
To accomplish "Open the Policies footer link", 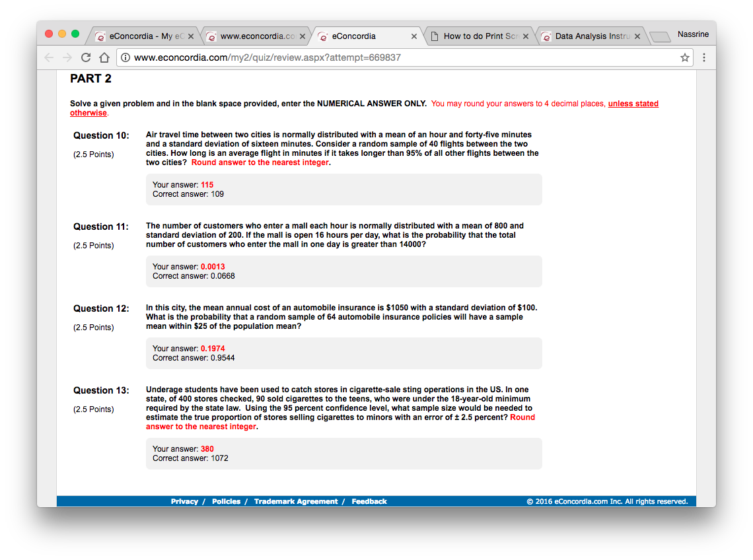I will pyautogui.click(x=226, y=501).
